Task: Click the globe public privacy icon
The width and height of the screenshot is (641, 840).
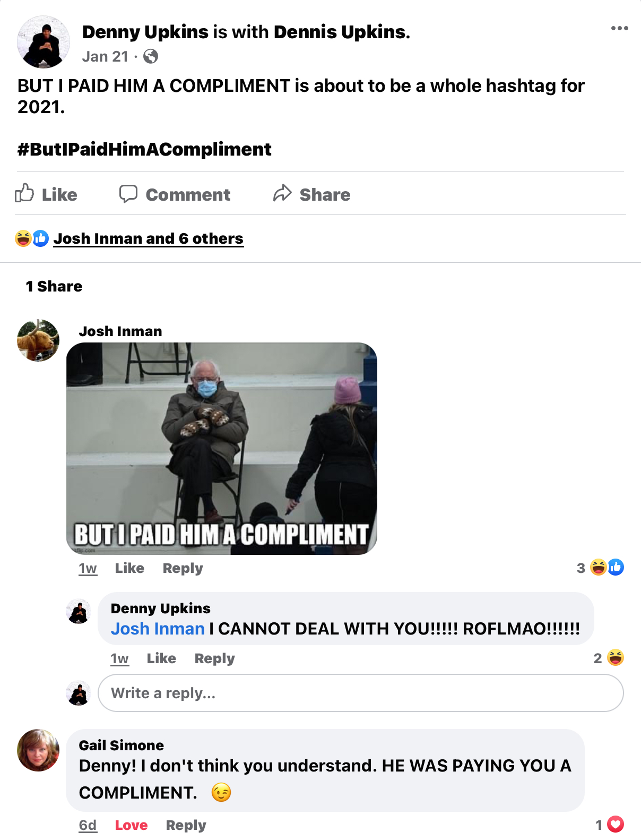Action: click(151, 56)
